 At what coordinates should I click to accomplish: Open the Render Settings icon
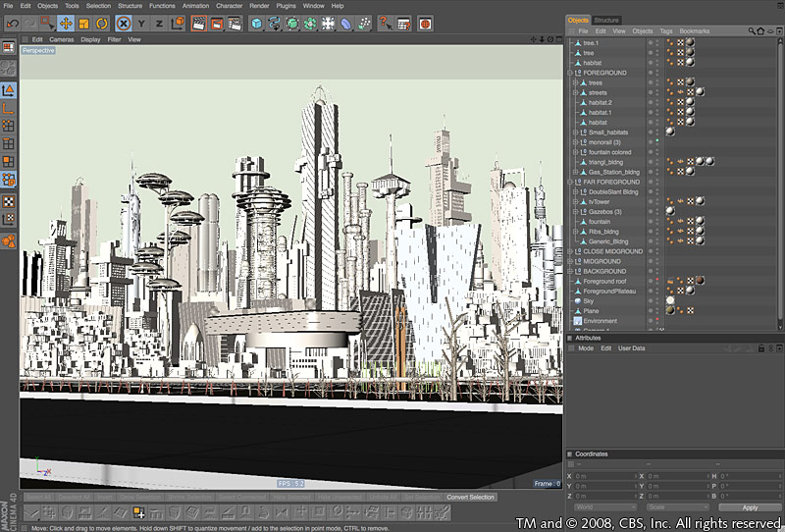pyautogui.click(x=235, y=23)
